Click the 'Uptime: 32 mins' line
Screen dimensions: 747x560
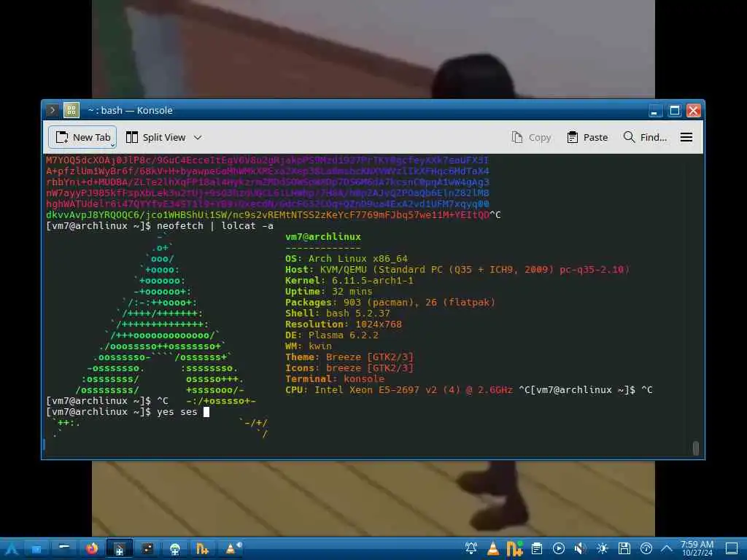[x=329, y=292]
